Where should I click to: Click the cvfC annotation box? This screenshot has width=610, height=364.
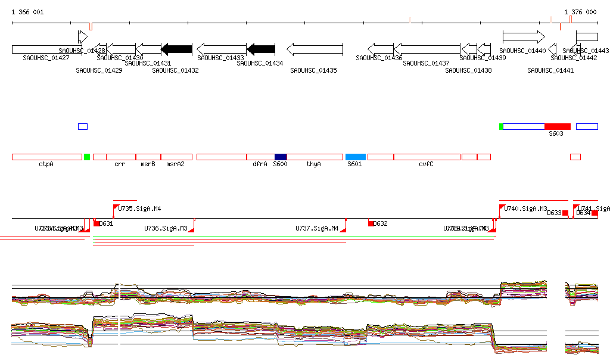(x=427, y=157)
